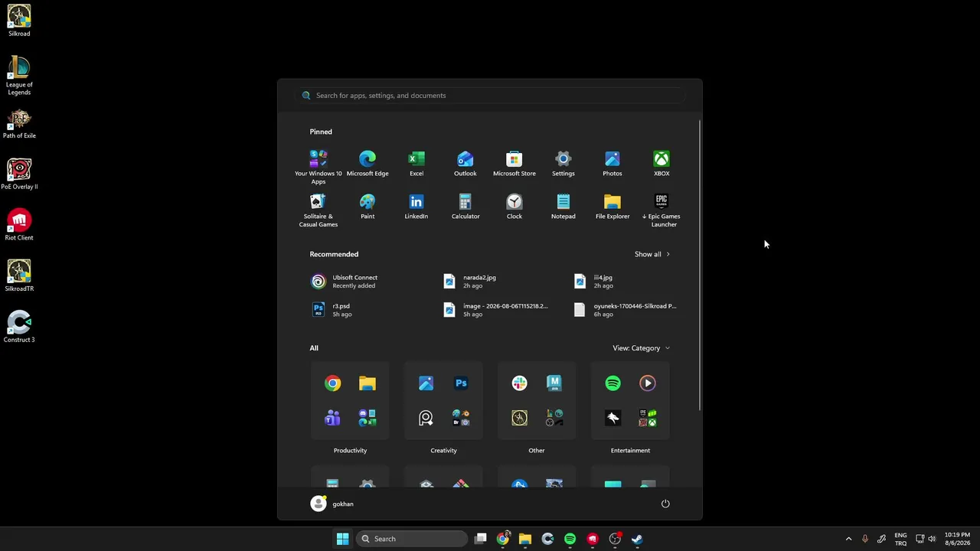
Task: Open the pinned Photos app tile
Action: click(612, 163)
